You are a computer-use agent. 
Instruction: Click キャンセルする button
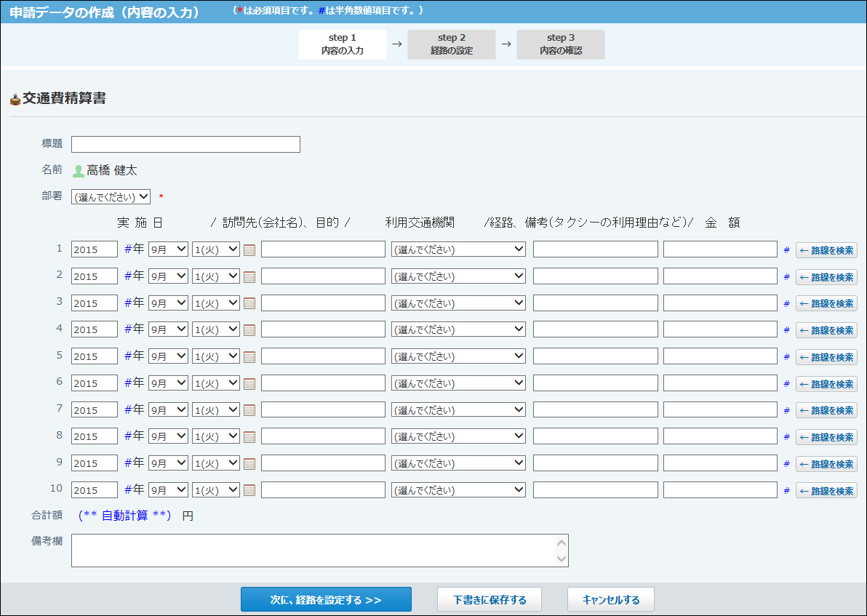610,599
